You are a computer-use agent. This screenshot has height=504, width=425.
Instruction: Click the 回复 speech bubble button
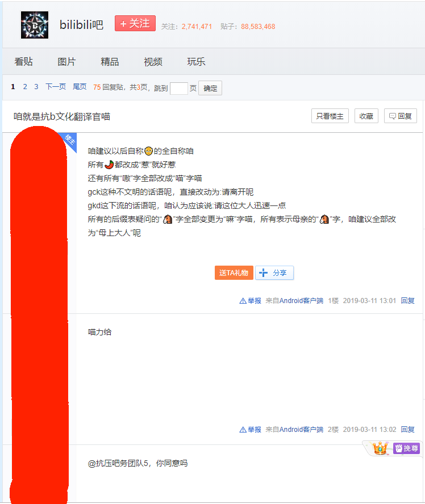coord(400,116)
